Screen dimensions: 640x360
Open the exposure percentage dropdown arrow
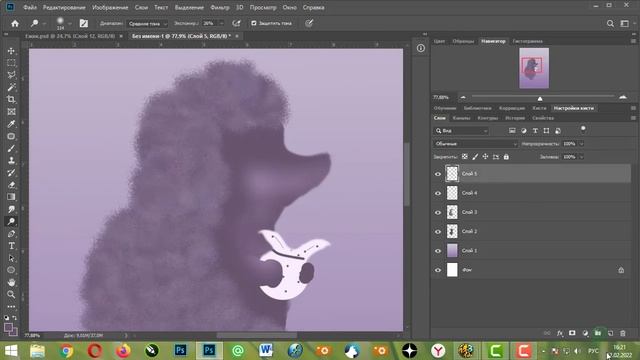click(x=221, y=24)
